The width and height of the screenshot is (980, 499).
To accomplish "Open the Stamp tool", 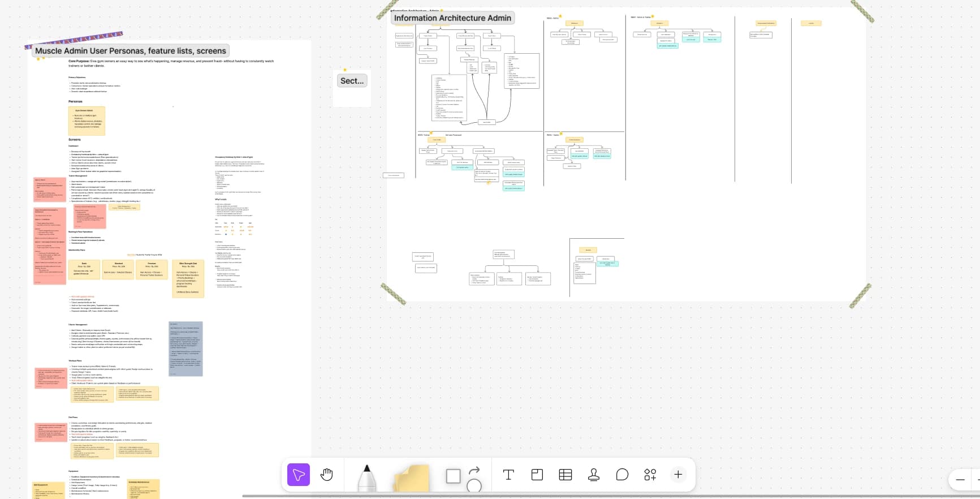I will pos(594,475).
